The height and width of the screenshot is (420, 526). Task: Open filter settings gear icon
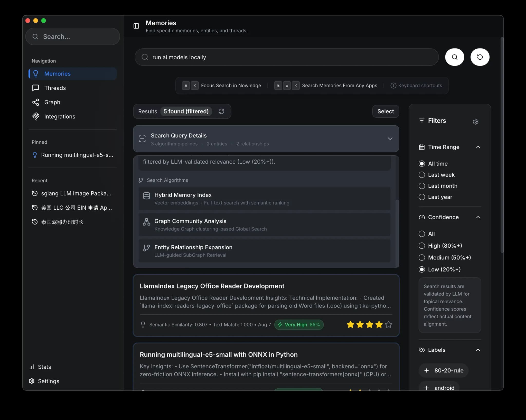click(475, 122)
